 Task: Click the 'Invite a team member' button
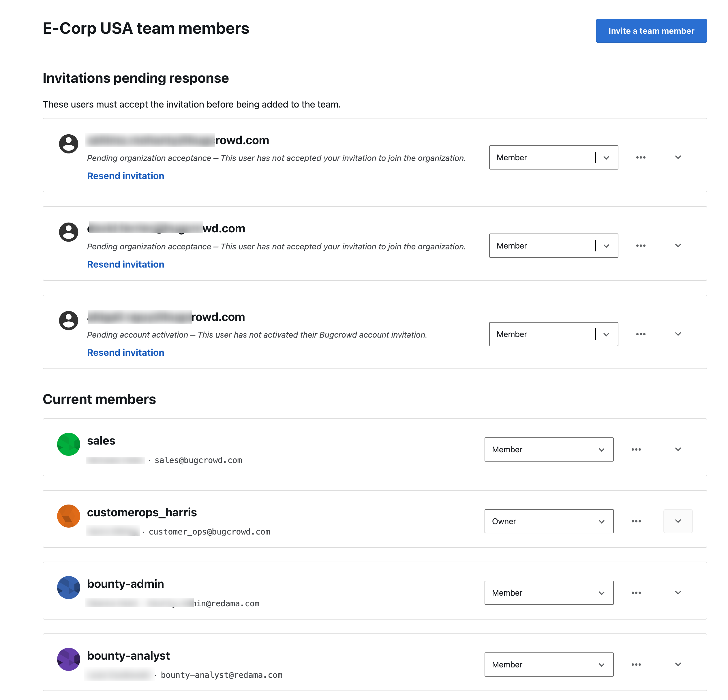pos(651,30)
